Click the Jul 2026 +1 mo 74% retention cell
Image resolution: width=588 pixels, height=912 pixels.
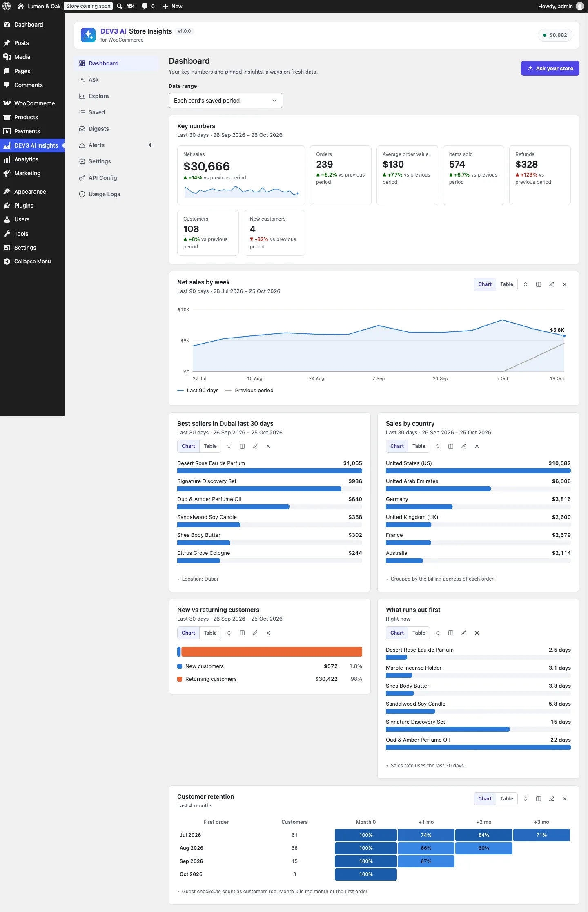(x=426, y=835)
